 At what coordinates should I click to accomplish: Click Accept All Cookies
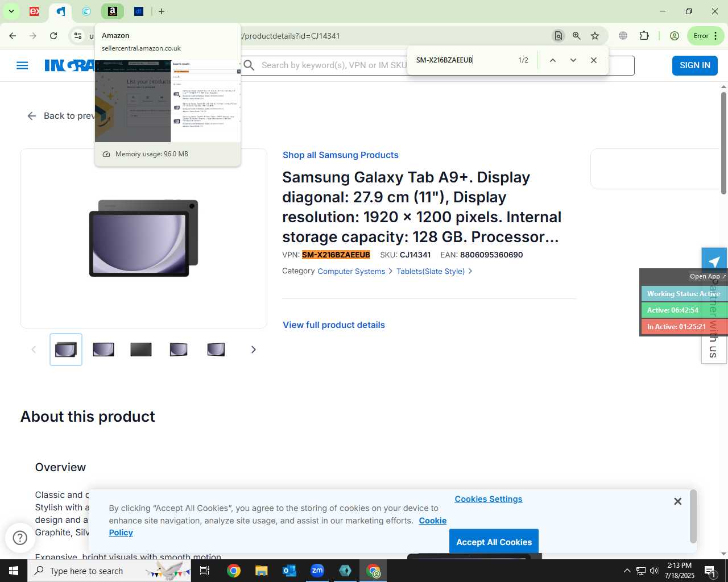coord(494,542)
